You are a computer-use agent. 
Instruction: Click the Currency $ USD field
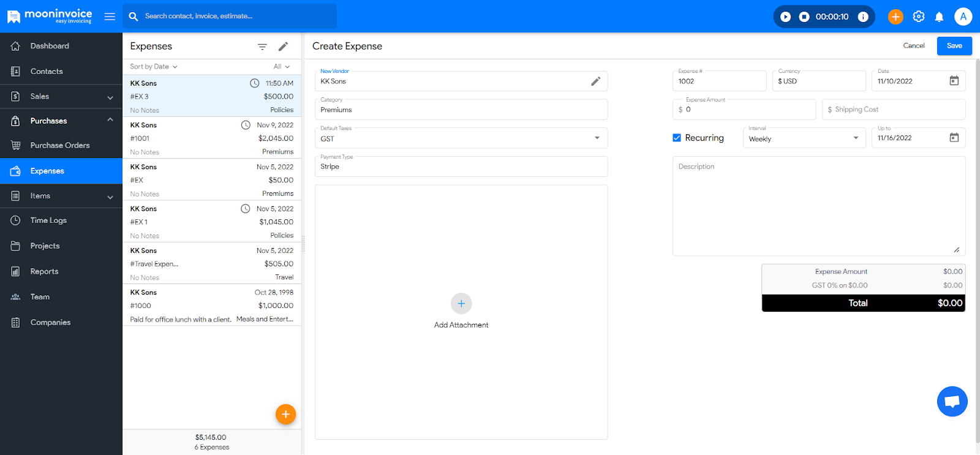pos(819,81)
